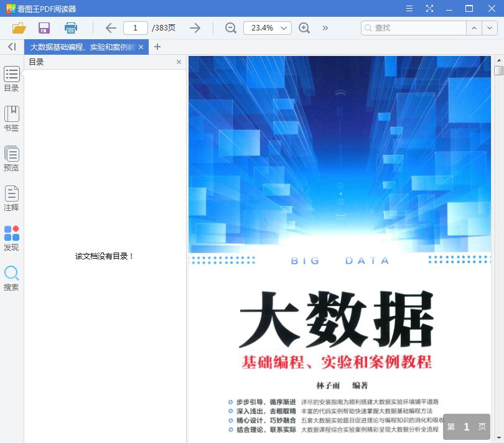Maximize the PDF reader window
The image size is (504, 443).
(469, 8)
